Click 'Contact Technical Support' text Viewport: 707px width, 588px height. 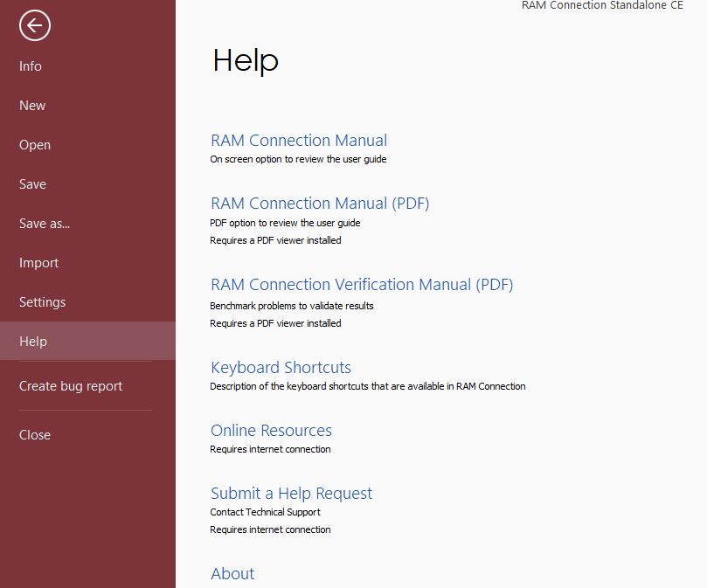coord(265,512)
